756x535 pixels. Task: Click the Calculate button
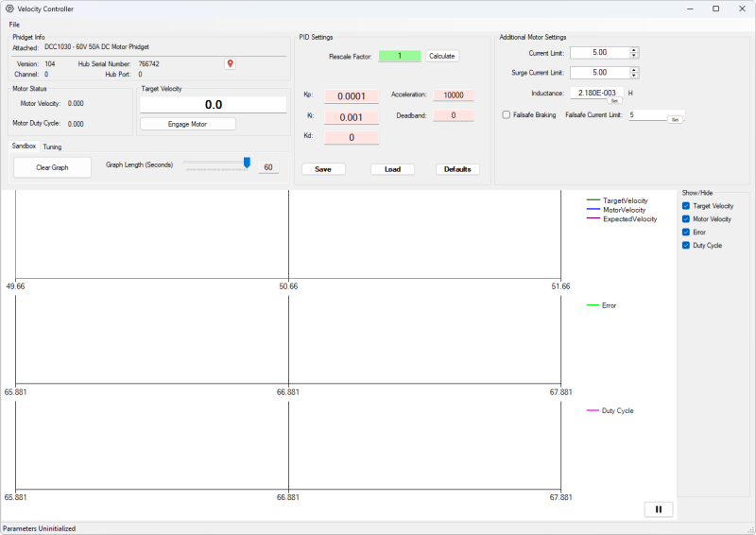click(x=442, y=56)
